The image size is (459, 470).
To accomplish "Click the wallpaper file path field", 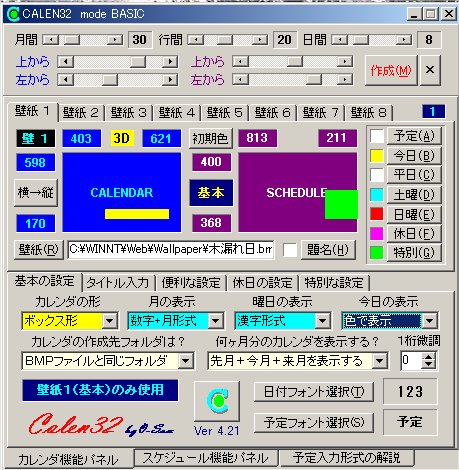I will [x=171, y=249].
